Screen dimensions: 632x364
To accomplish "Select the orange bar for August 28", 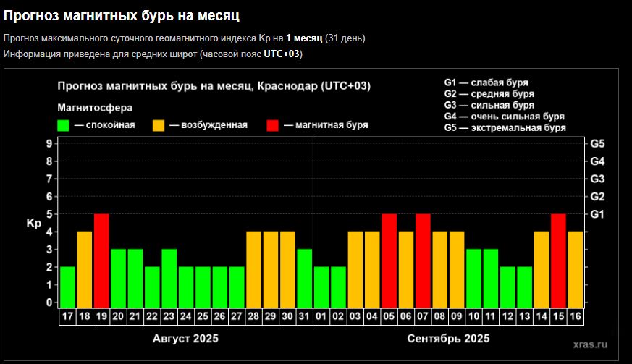I will 254,270.
